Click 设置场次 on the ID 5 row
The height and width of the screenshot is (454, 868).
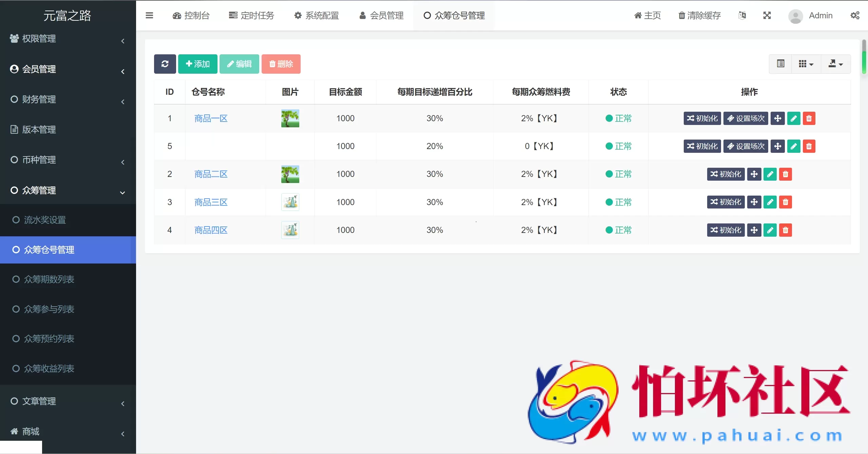click(746, 146)
